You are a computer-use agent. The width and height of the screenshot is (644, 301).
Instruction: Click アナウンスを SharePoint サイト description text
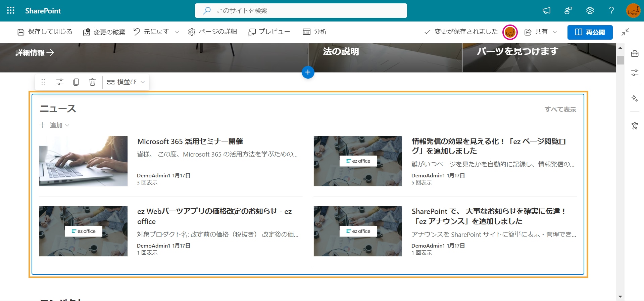(x=494, y=234)
